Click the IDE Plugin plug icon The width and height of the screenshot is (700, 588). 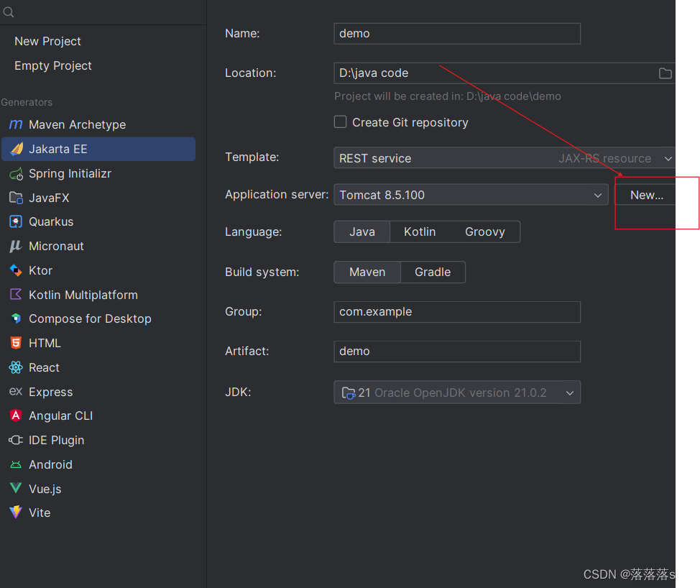click(x=16, y=440)
